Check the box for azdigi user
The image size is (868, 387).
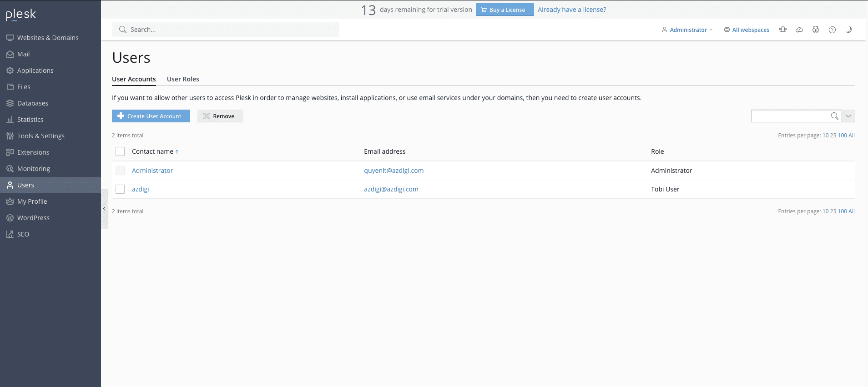(120, 189)
